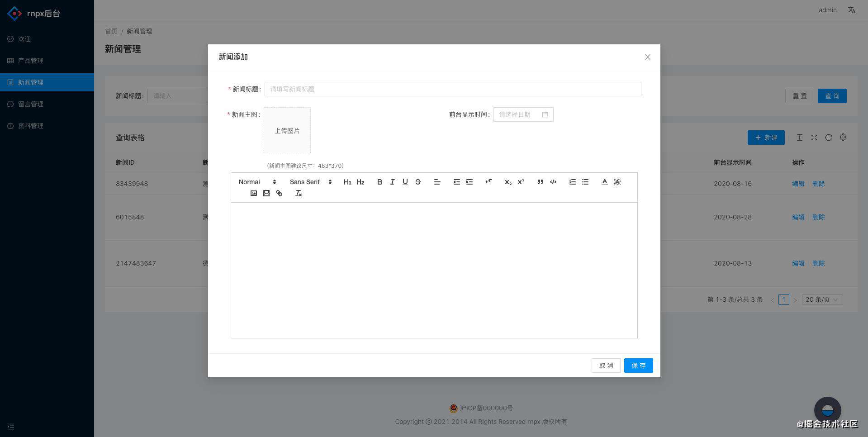
Task: Toggle underline formatting in editor
Action: [x=405, y=182]
